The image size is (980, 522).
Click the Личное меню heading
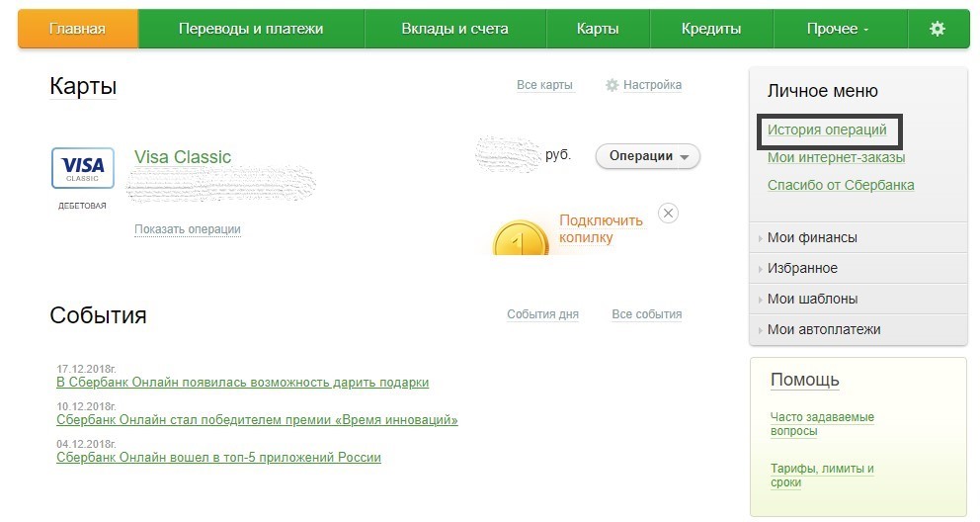tap(823, 91)
